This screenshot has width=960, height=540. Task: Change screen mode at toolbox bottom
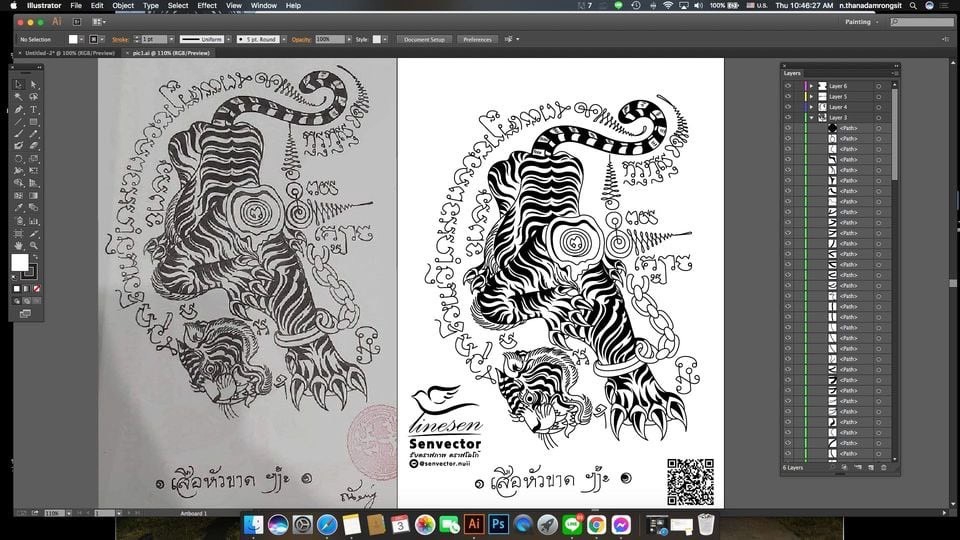pyautogui.click(x=25, y=313)
